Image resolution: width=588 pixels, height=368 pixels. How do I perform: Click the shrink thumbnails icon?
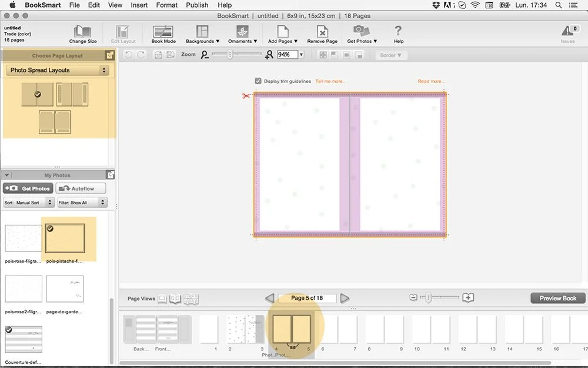(x=413, y=298)
